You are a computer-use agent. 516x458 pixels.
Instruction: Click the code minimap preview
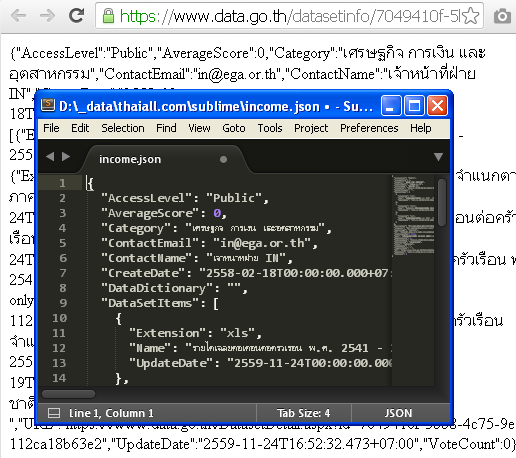point(413,215)
